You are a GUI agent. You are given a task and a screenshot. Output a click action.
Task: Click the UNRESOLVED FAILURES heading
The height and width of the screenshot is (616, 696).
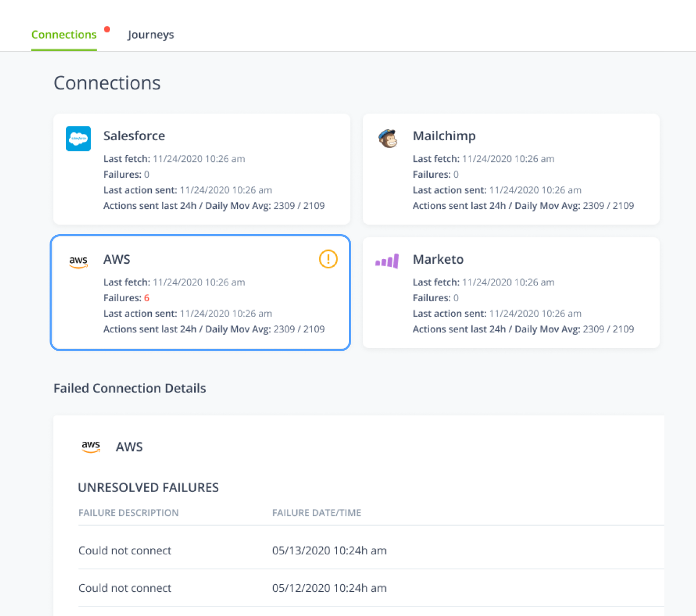pos(148,487)
